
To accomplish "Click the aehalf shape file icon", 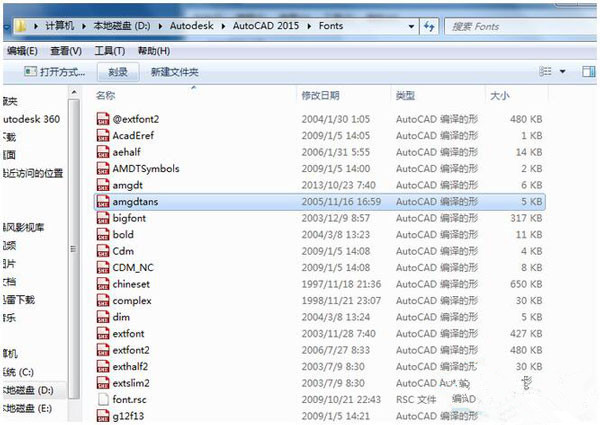I will pos(103,152).
